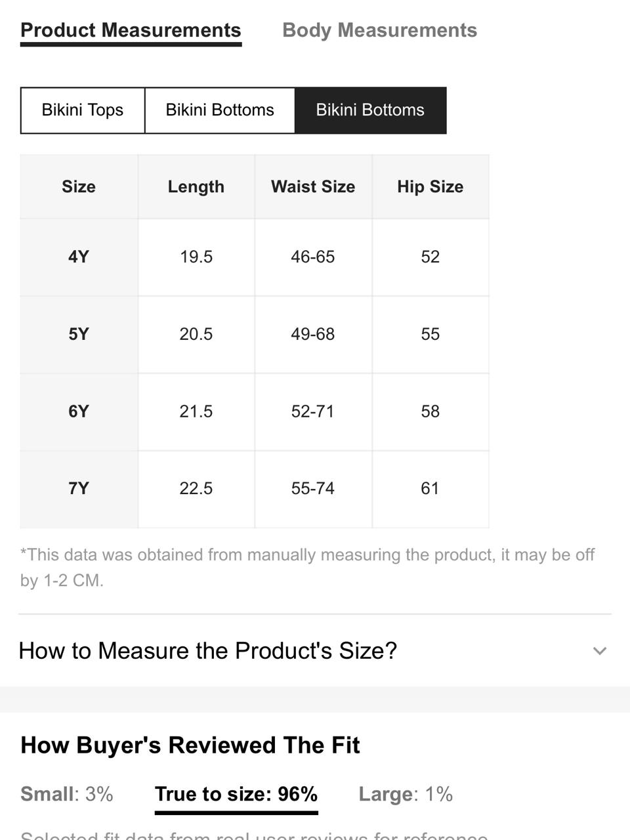The image size is (630, 840).
Task: Show reviews marked Large 1%
Action: [406, 794]
